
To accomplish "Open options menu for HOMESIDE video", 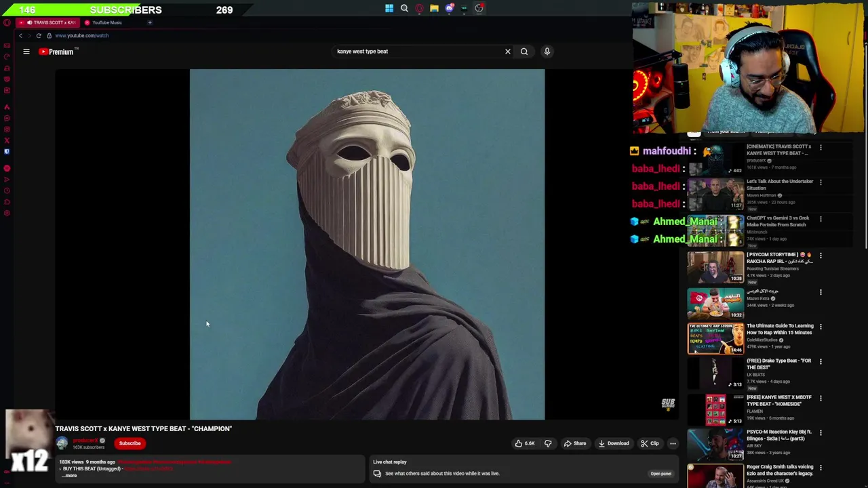I will pos(821,398).
